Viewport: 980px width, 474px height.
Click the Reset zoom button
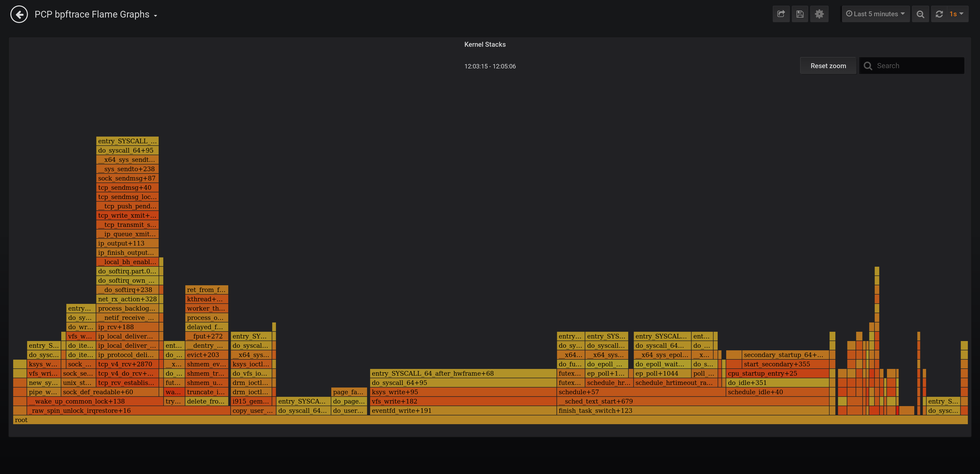click(x=828, y=65)
